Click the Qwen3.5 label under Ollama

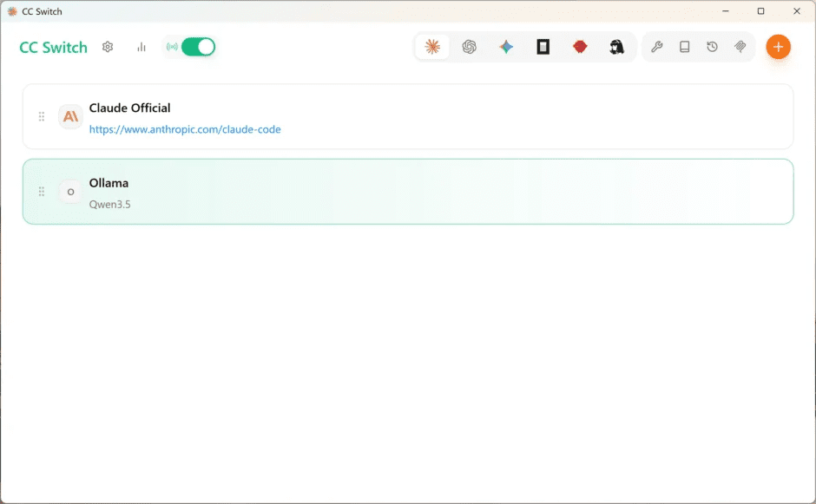click(x=109, y=205)
